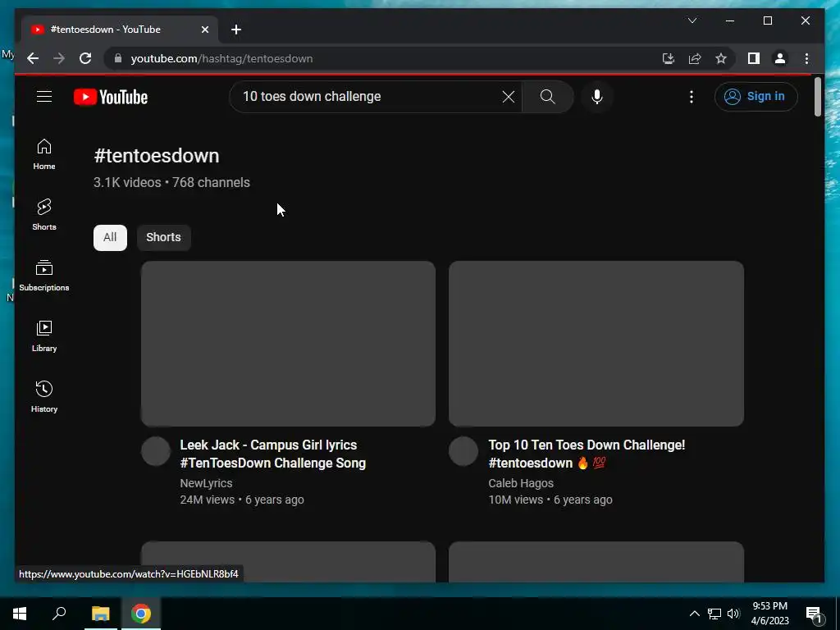This screenshot has width=840, height=630.
Task: Open the notification center icon
Action: click(814, 614)
